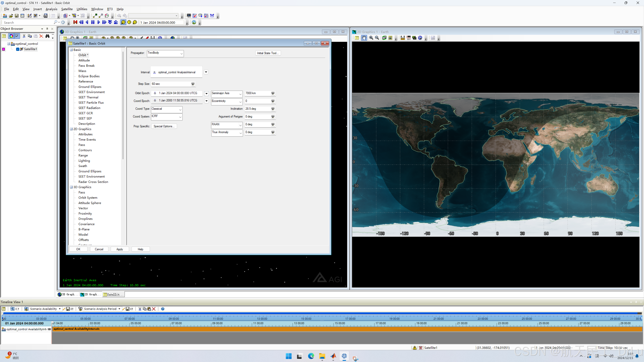Image resolution: width=644 pixels, height=362 pixels.
Task: Click the zoom in magnifier in 2D Graphics
Action: pos(371,38)
